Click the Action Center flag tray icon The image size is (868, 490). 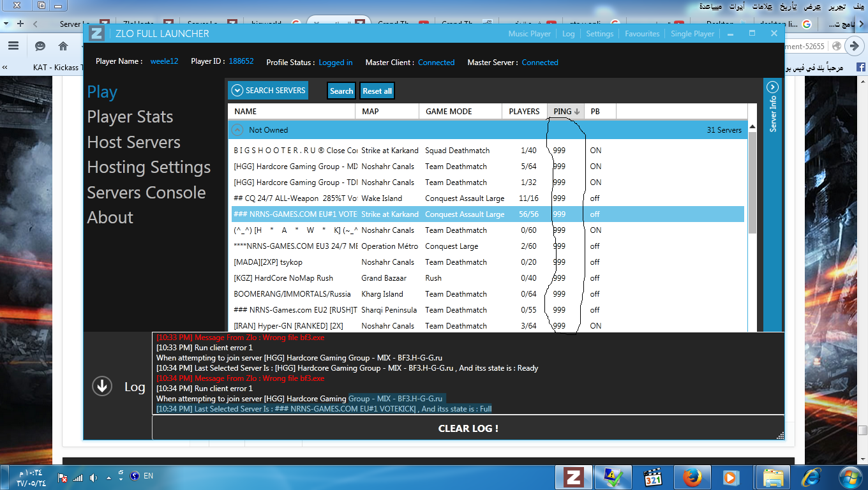pos(63,477)
